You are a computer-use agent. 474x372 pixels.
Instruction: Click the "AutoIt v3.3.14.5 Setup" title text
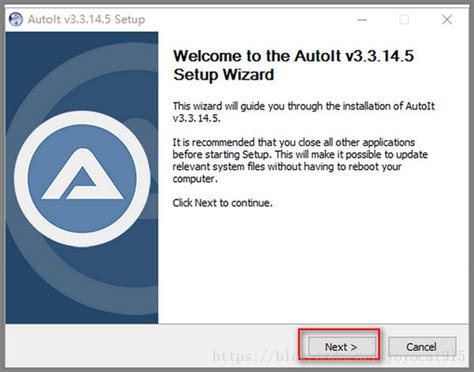tap(87, 19)
